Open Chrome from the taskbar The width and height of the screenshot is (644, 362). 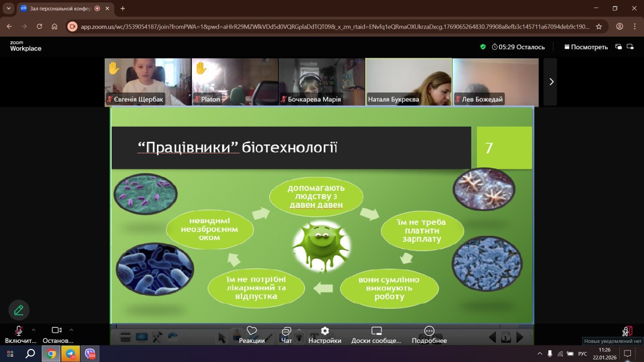[x=51, y=354]
